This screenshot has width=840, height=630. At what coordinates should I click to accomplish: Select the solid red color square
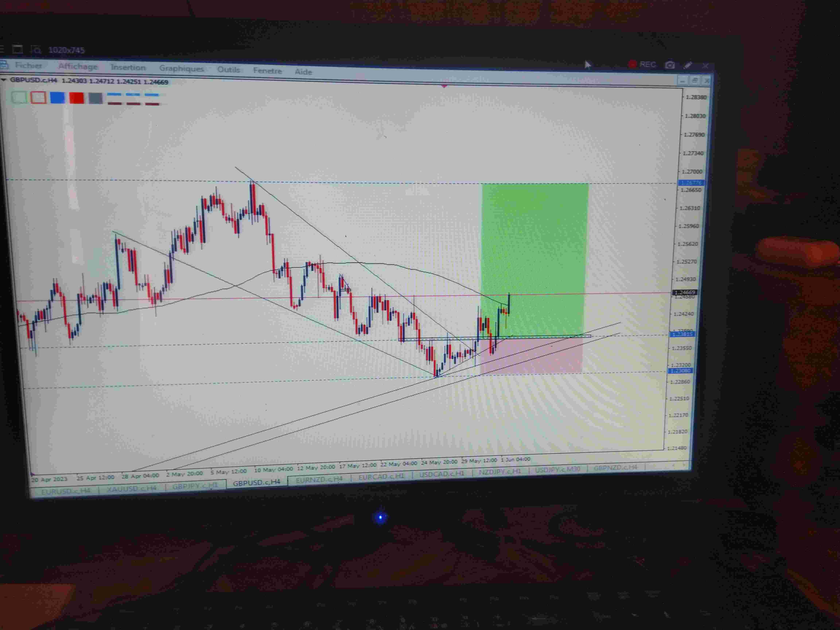[76, 98]
